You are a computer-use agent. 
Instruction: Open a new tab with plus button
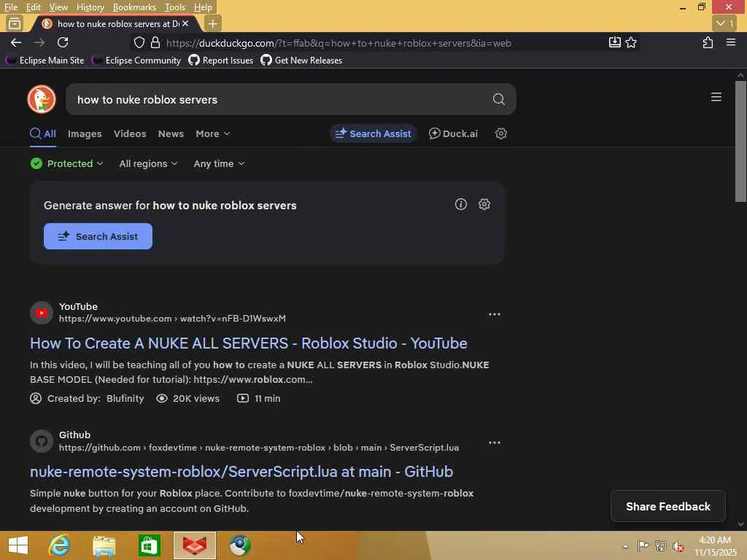coord(212,23)
